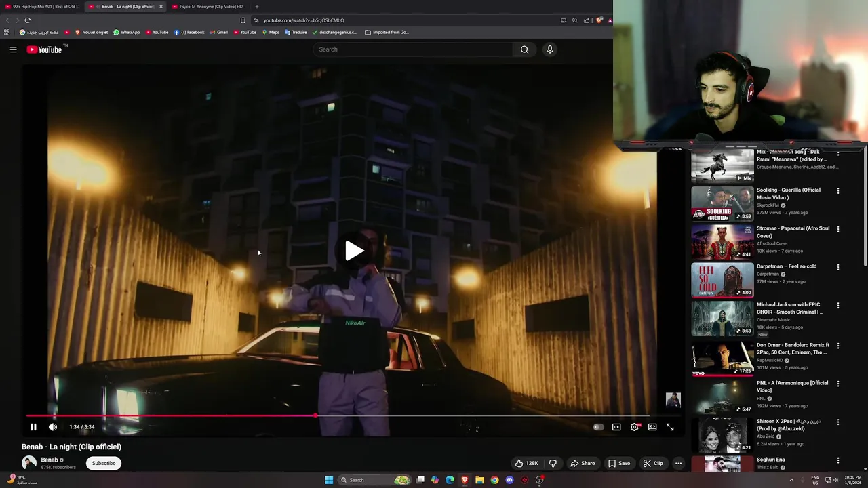
Task: Click the Share button below the video
Action: point(583,464)
